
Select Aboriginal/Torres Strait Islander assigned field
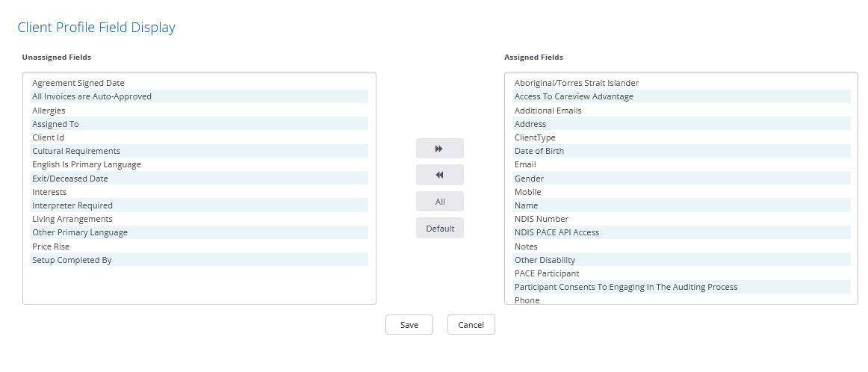point(681,83)
